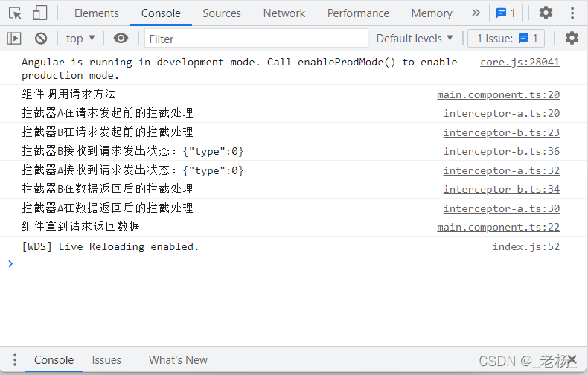
Task: Click the issues message counter badge
Action: (x=505, y=13)
